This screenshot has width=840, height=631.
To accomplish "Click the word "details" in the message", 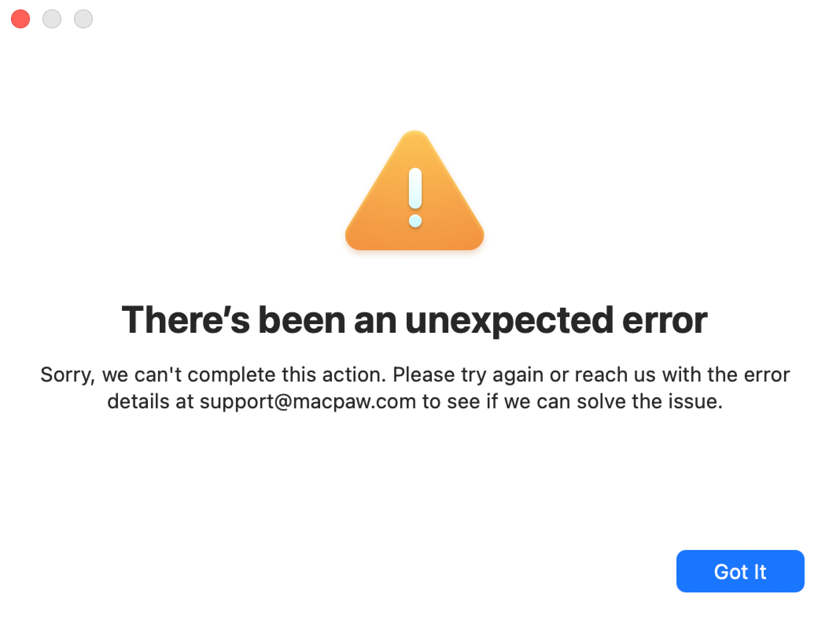I will click(138, 402).
